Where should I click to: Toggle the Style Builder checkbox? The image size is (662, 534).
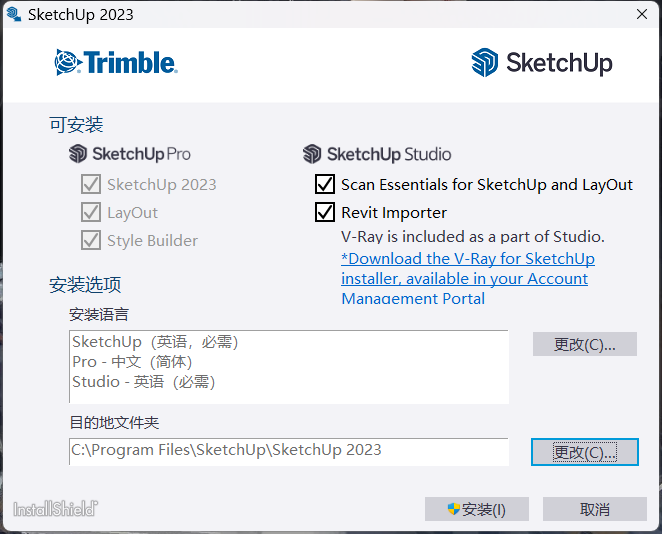pos(90,240)
